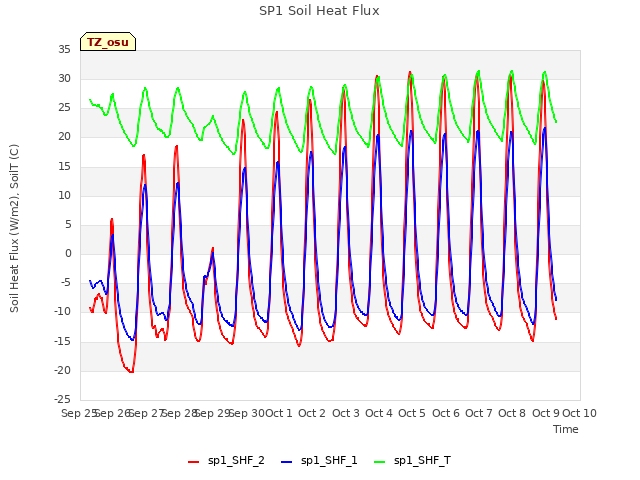Toggle the sp1_SHF_2 legend entry
This screenshot has width=640, height=480.
pyautogui.click(x=226, y=461)
